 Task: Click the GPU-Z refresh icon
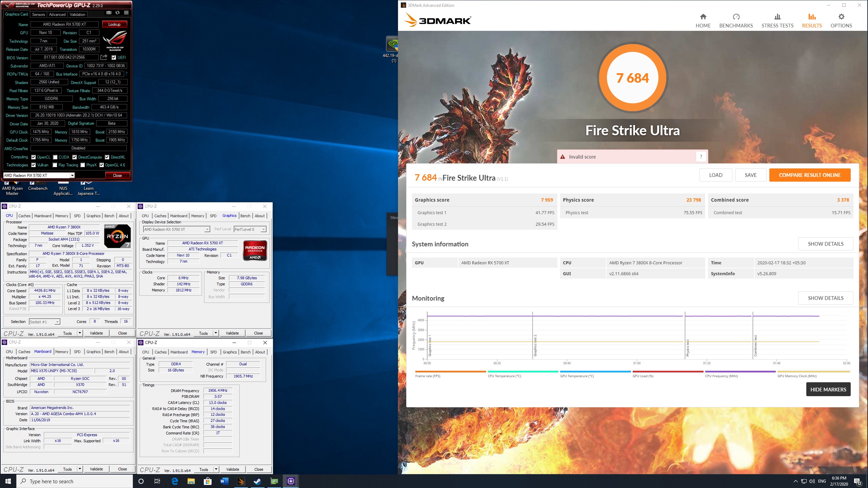pos(117,13)
